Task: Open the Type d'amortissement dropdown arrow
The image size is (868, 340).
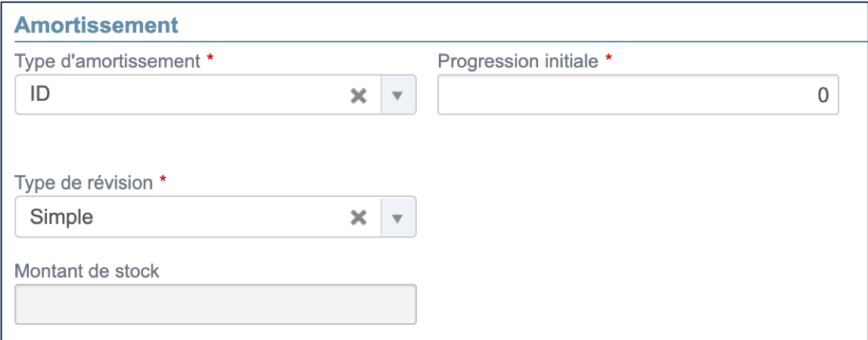Action: click(x=398, y=95)
